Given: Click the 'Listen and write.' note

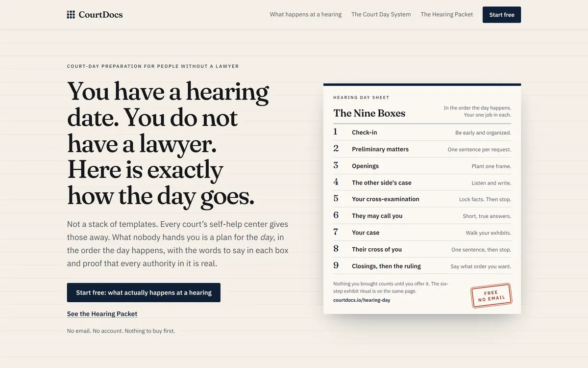Looking at the screenshot, I should point(491,183).
